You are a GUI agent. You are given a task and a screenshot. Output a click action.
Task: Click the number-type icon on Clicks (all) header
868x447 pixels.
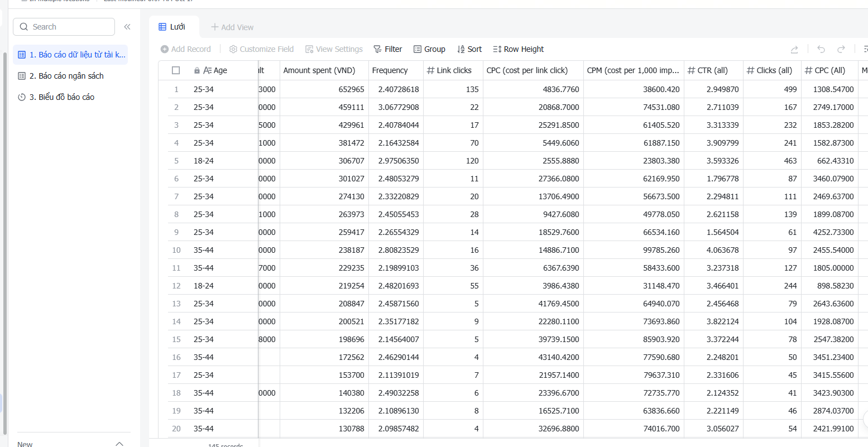click(x=751, y=70)
